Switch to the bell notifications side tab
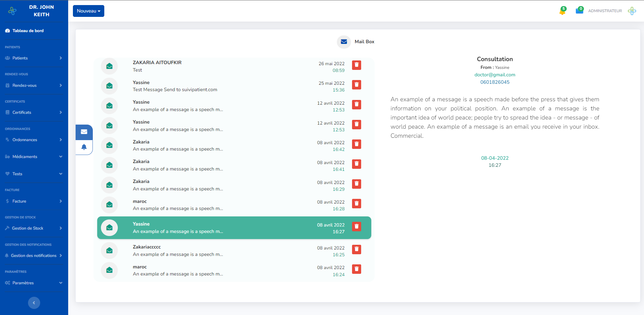This screenshot has height=315, width=644. point(84,147)
